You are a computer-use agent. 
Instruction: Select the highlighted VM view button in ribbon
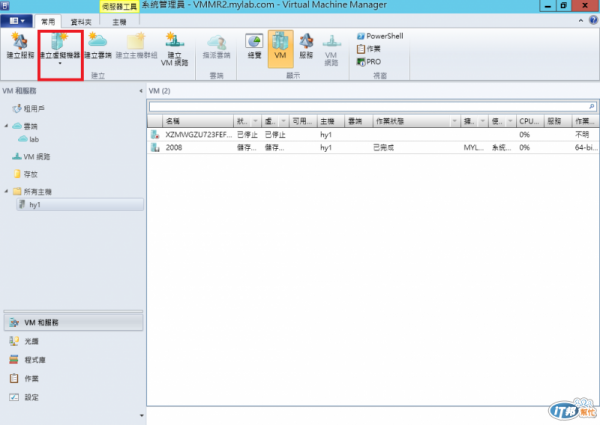(280, 49)
